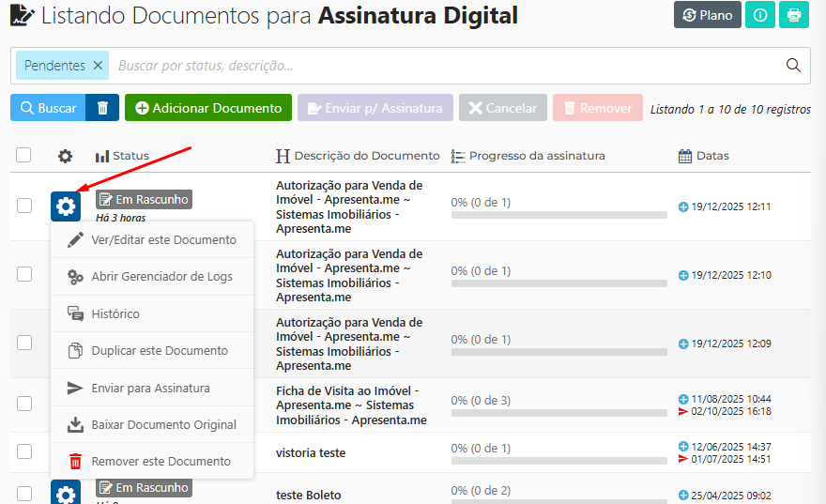This screenshot has width=826, height=504.
Task: Click the blue Buscar button
Action: pyautogui.click(x=48, y=108)
